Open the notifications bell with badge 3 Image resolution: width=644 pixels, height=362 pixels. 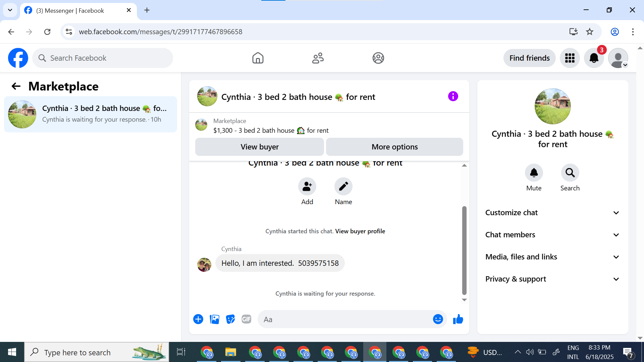(x=594, y=58)
